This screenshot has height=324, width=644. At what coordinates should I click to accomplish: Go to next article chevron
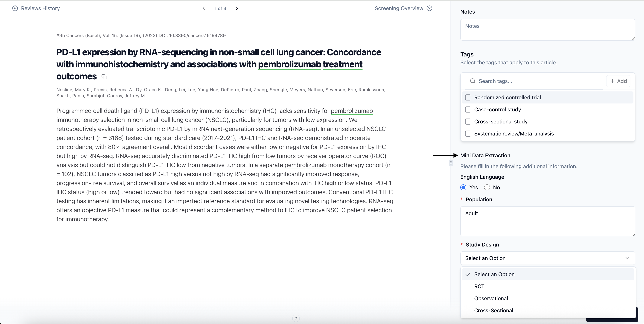pyautogui.click(x=237, y=8)
